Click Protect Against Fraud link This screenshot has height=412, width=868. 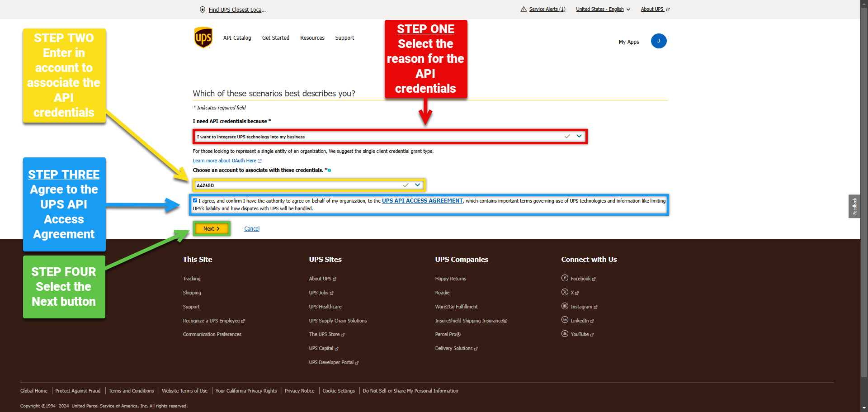78,391
